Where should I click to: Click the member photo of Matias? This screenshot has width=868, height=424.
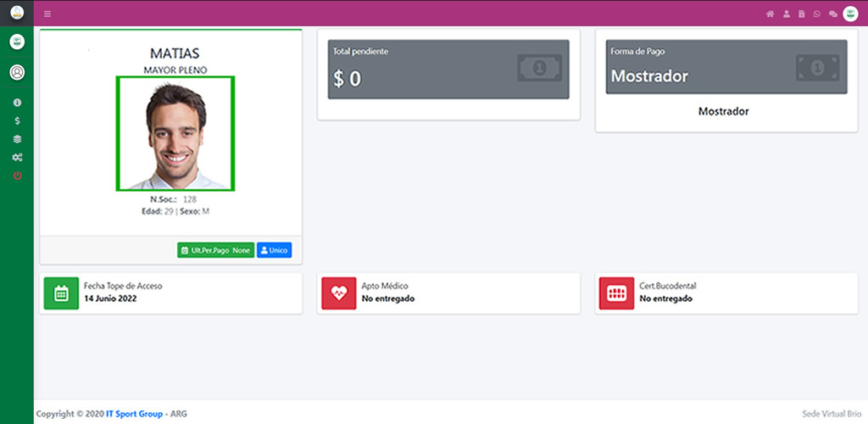(x=175, y=134)
